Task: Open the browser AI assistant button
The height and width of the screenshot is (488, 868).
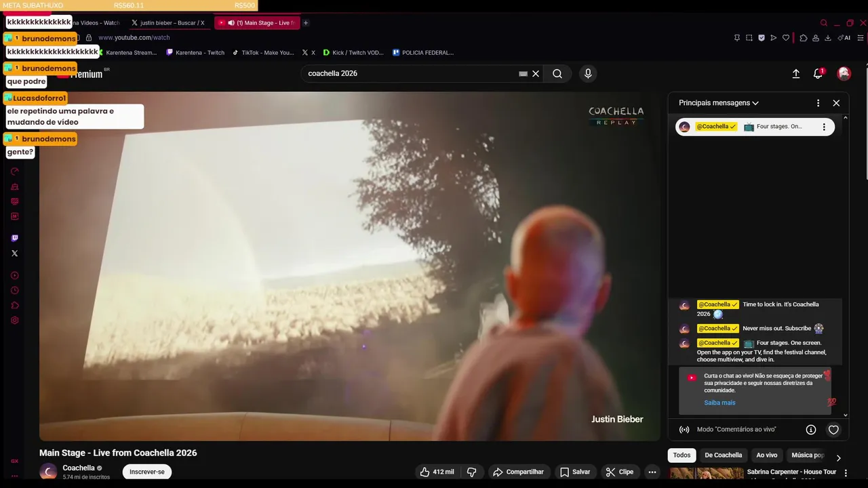Action: 844,38
